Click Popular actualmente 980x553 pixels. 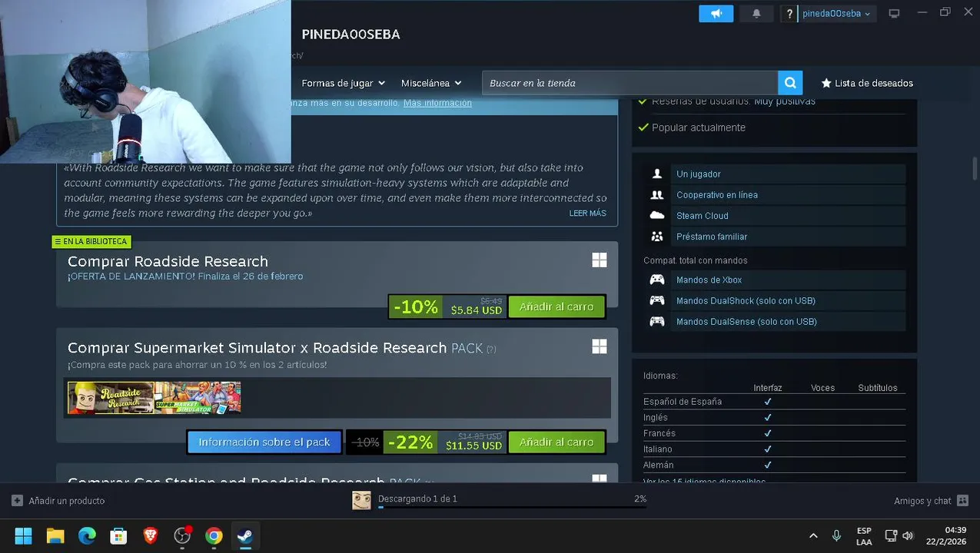[699, 127]
